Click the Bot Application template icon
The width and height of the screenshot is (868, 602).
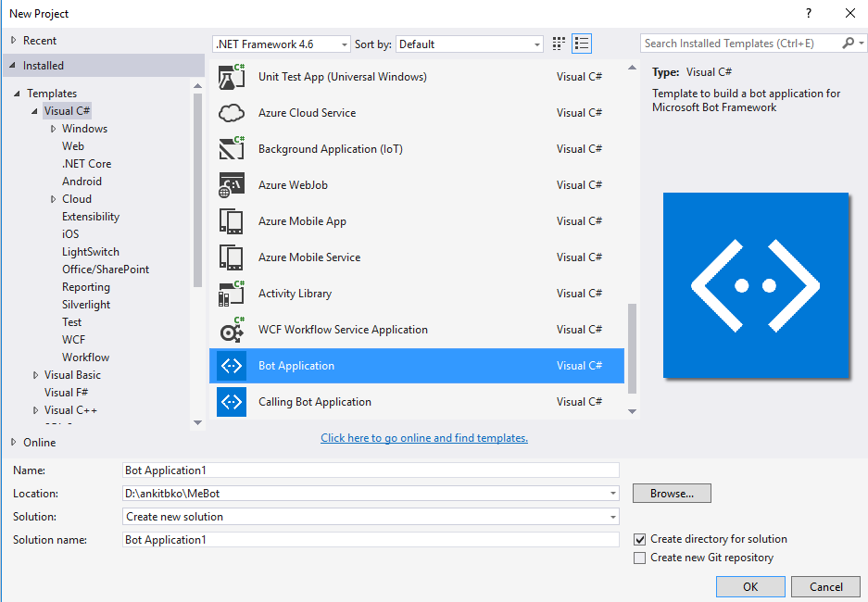click(x=232, y=366)
